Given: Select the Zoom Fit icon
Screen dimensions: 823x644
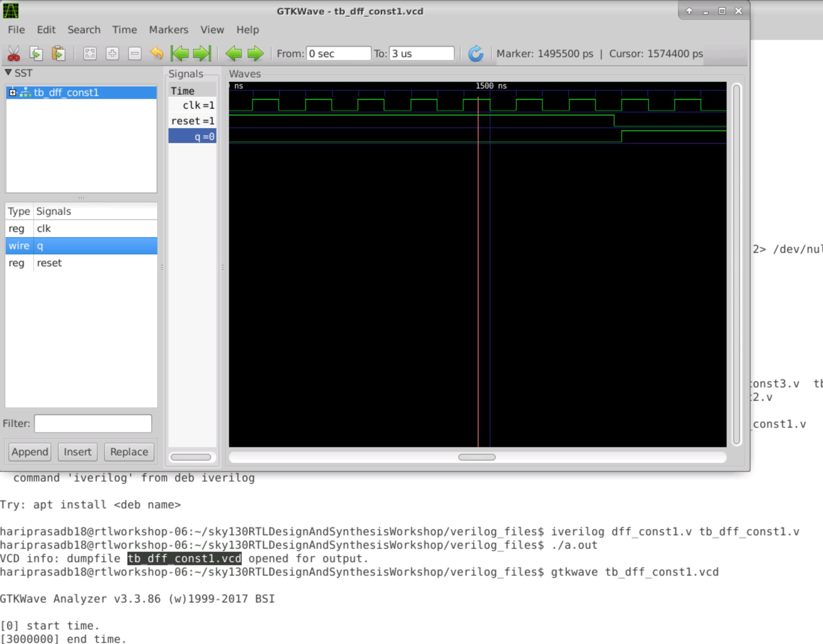Looking at the screenshot, I should coord(90,53).
